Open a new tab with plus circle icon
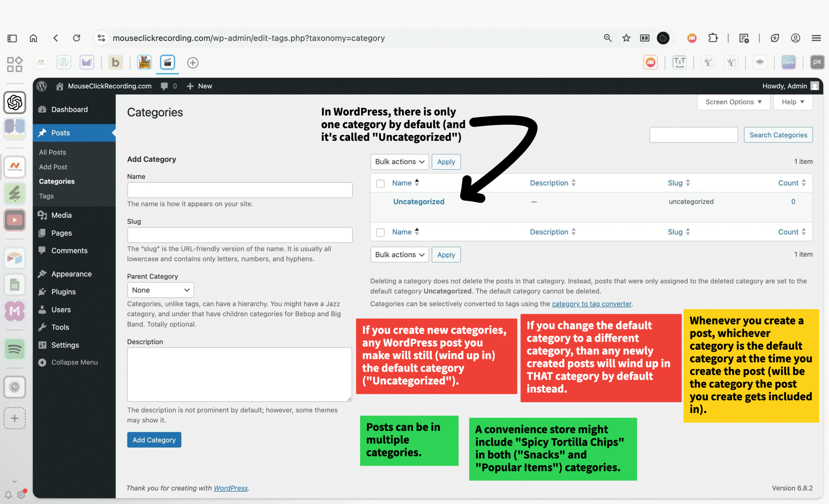The height and width of the screenshot is (504, 829). coord(192,63)
